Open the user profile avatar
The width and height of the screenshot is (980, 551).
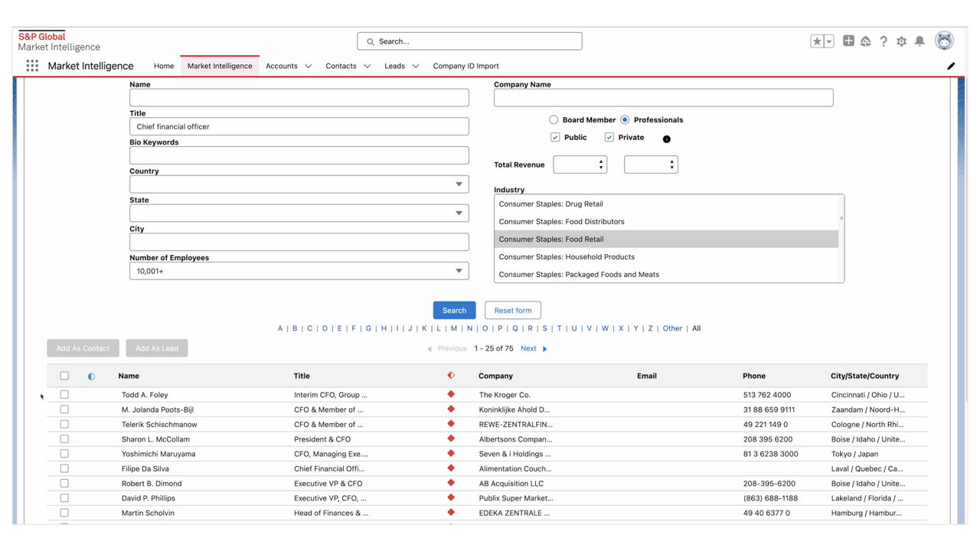(944, 41)
